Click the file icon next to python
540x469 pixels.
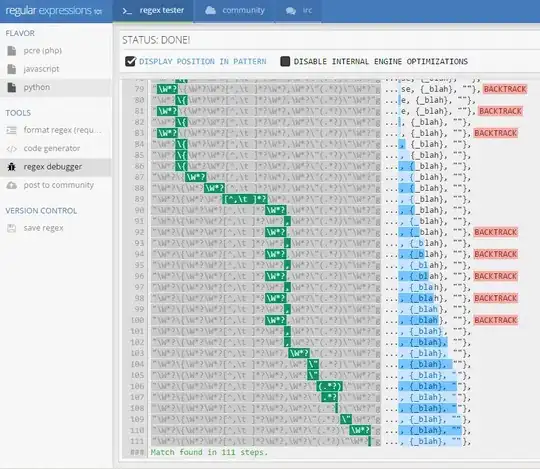(12, 87)
